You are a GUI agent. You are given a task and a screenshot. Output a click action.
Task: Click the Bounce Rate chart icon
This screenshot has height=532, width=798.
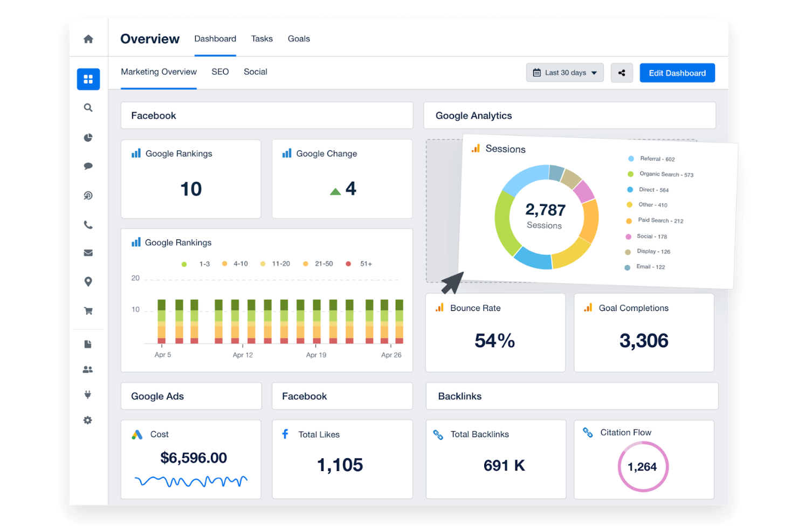coord(440,307)
